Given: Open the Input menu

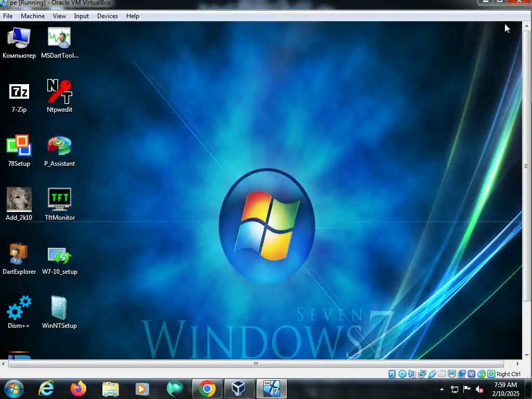Looking at the screenshot, I should 82,16.
